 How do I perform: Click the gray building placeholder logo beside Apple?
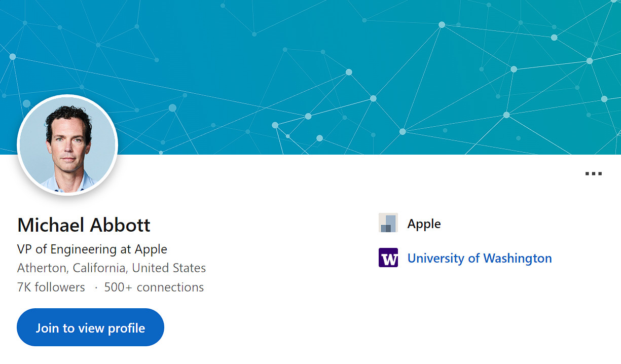(388, 223)
